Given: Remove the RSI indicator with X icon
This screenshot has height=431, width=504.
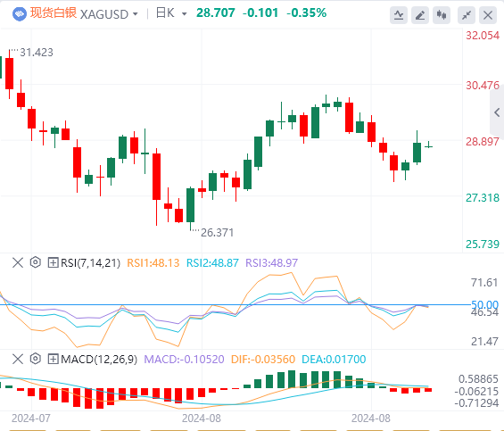Looking at the screenshot, I should (x=18, y=262).
